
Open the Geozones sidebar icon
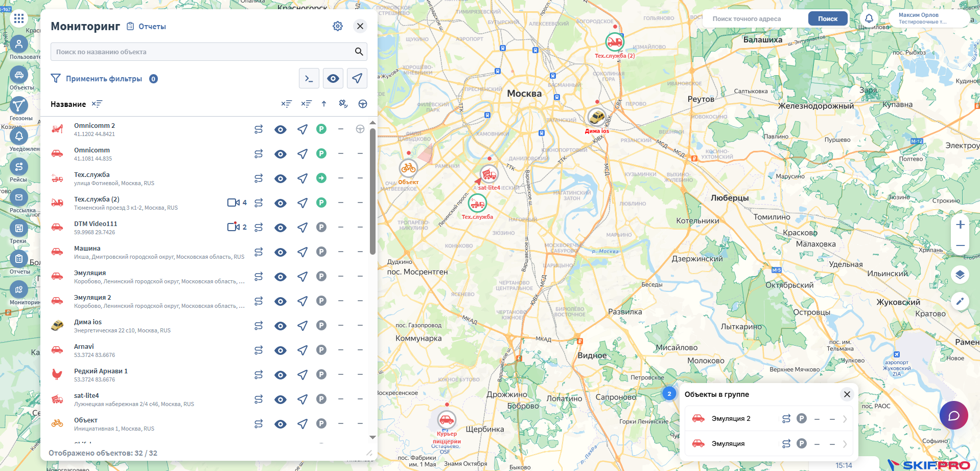[x=19, y=105]
